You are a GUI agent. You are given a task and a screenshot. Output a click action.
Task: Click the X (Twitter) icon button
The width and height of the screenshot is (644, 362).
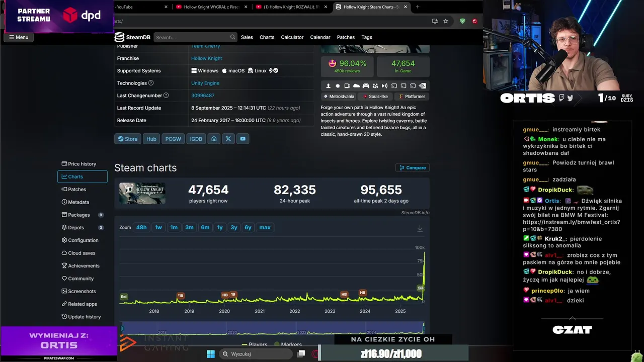point(228,139)
